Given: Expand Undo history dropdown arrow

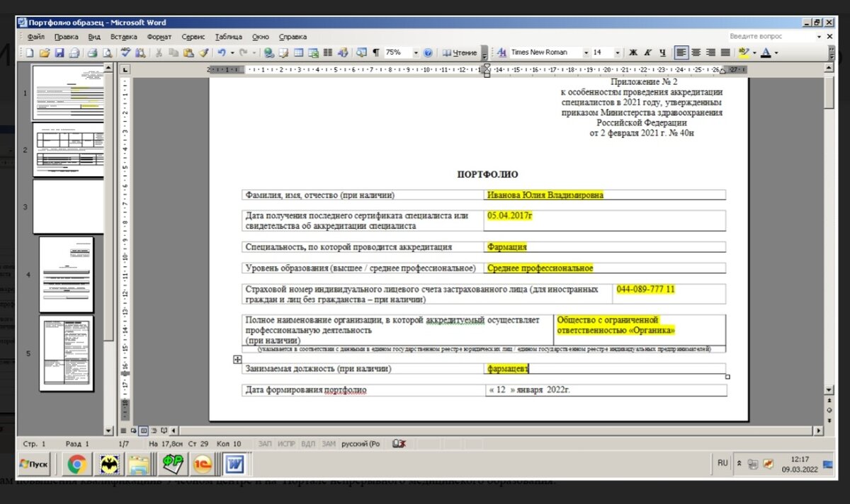Looking at the screenshot, I should 232,52.
